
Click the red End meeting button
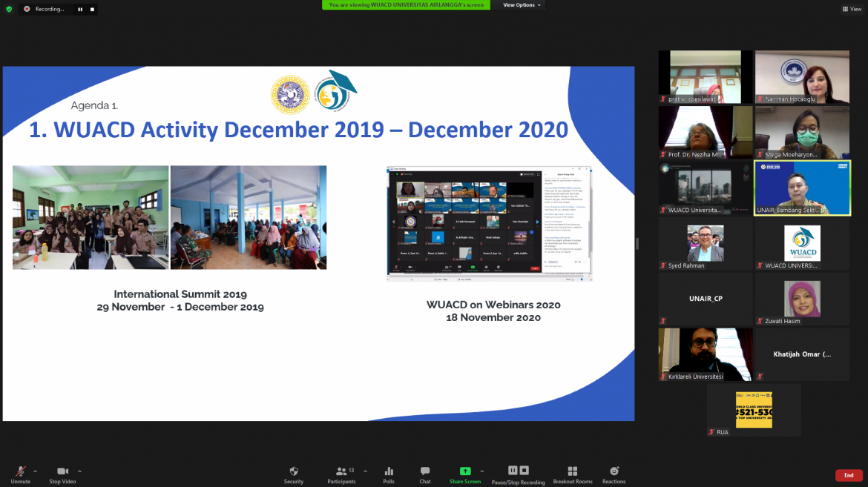pyautogui.click(x=849, y=475)
